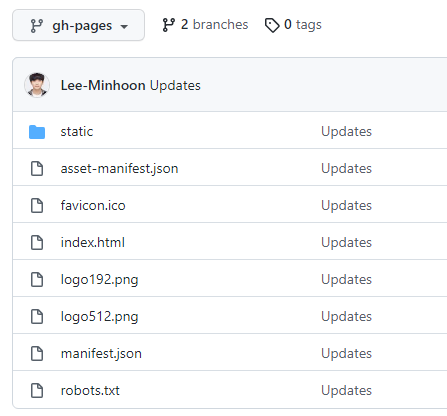Open Updates commit for logo512.png
This screenshot has height=416, width=447.
click(346, 317)
